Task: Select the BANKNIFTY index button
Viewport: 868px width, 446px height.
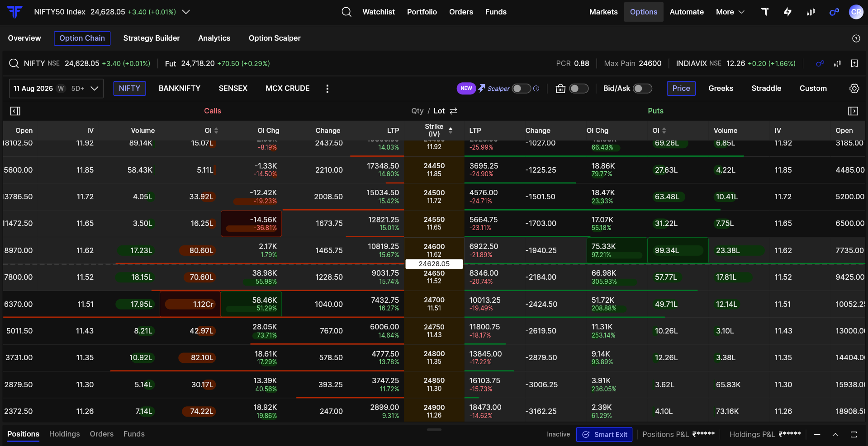Action: click(x=180, y=89)
